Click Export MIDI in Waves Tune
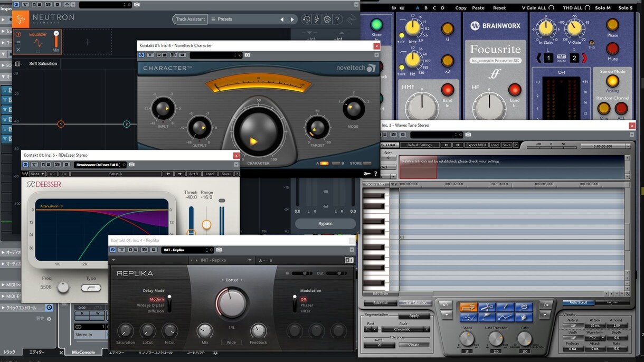The height and width of the screenshot is (362, 644). 476,145
